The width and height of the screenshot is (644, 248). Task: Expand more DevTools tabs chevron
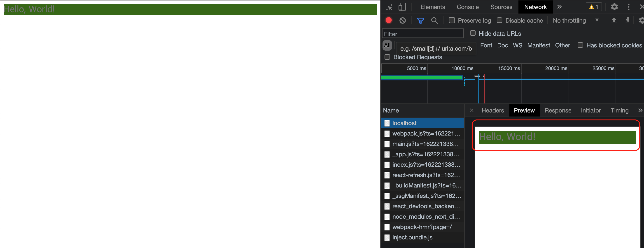[560, 7]
